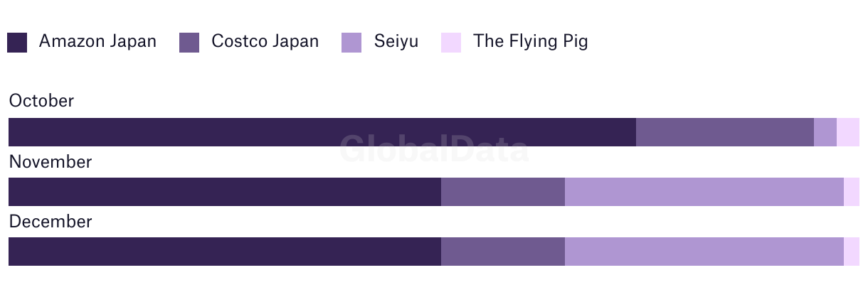Click October's Flying Pig bar segment
The height and width of the screenshot is (297, 868).
848,132
